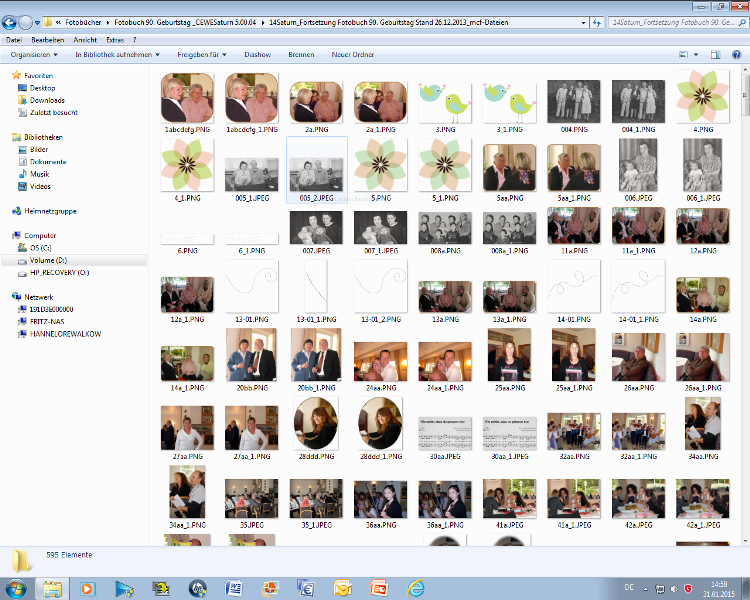Screen dimensions: 750x600
Task: Select Bibliotheken in the navigation pane
Action: point(43,137)
